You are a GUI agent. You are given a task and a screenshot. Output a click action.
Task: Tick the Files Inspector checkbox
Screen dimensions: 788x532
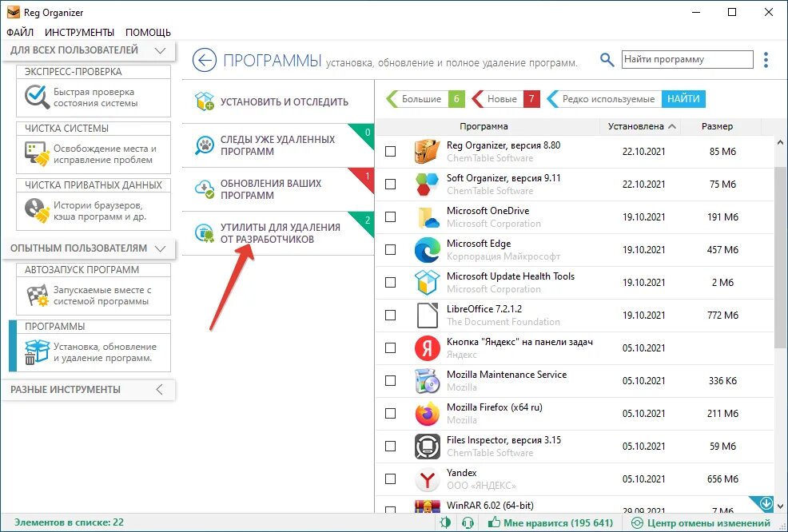[391, 446]
